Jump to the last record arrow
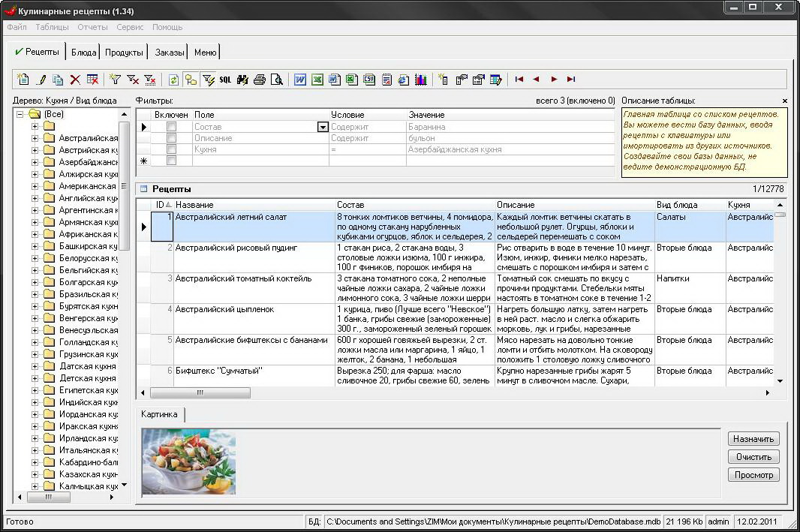 (571, 80)
